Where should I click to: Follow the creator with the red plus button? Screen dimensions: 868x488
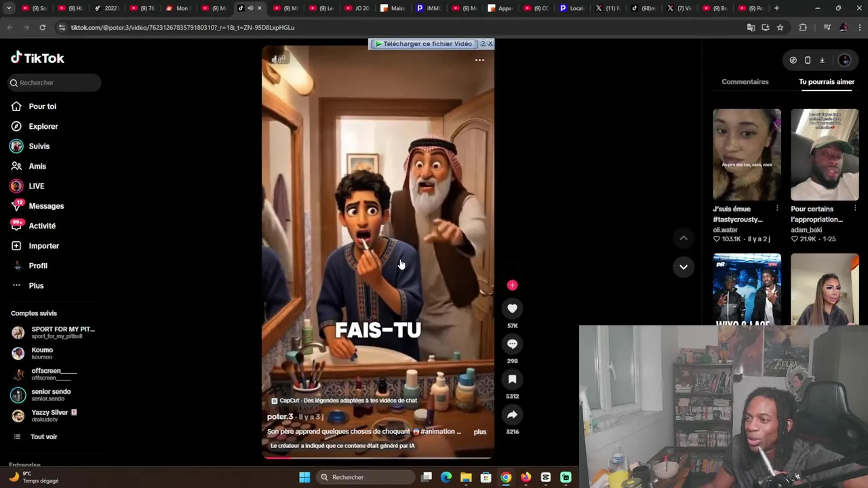click(x=512, y=285)
